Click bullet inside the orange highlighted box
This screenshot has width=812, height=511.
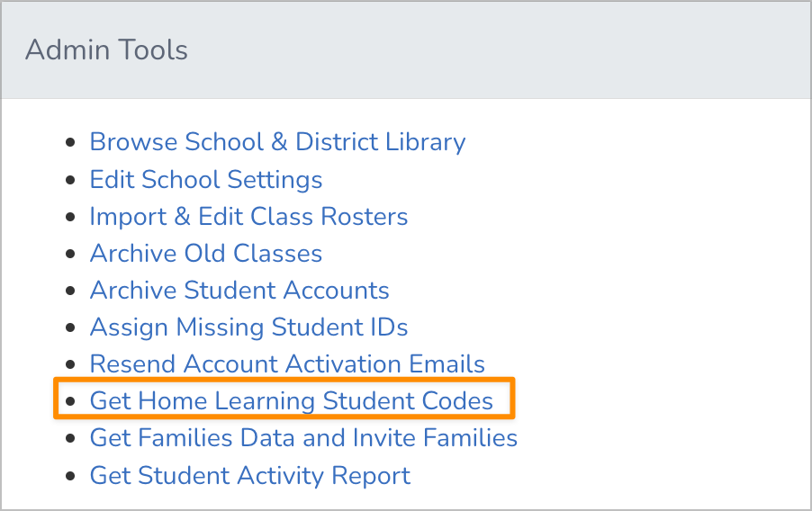(70, 402)
